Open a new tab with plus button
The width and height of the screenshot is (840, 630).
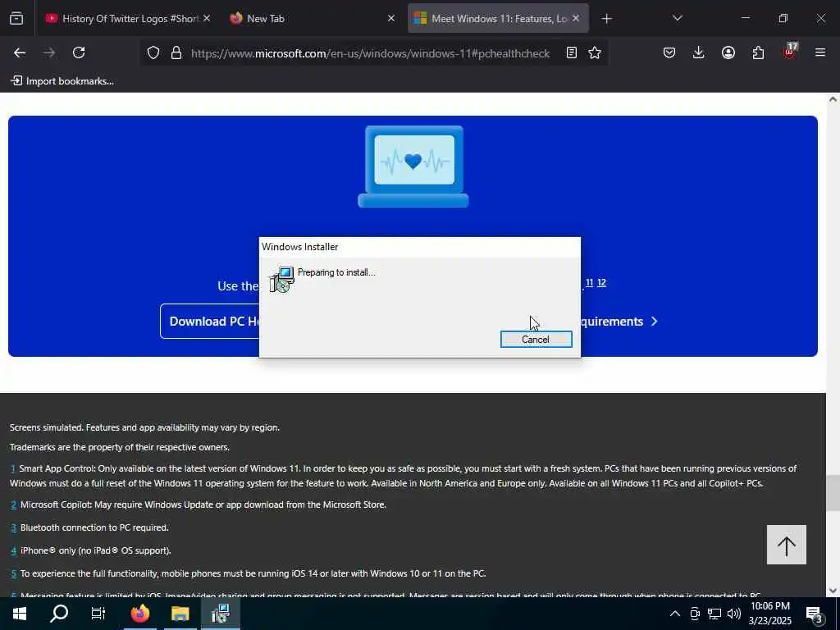(x=606, y=19)
